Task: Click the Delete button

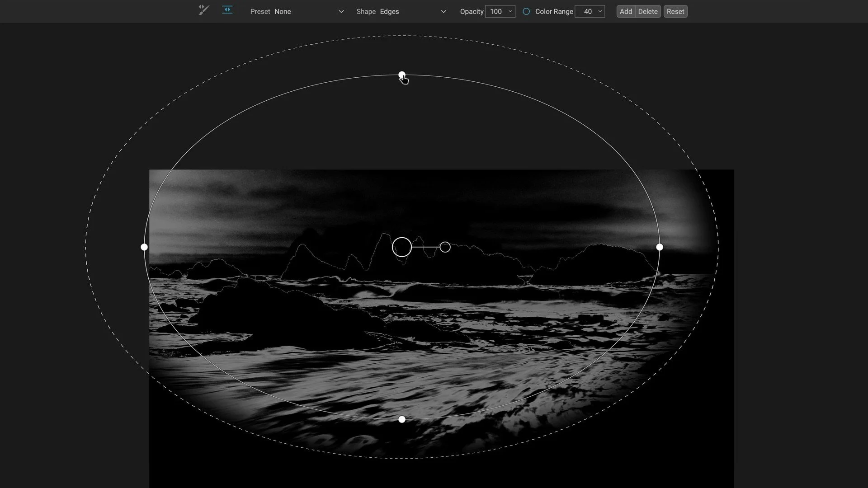Action: [x=648, y=11]
